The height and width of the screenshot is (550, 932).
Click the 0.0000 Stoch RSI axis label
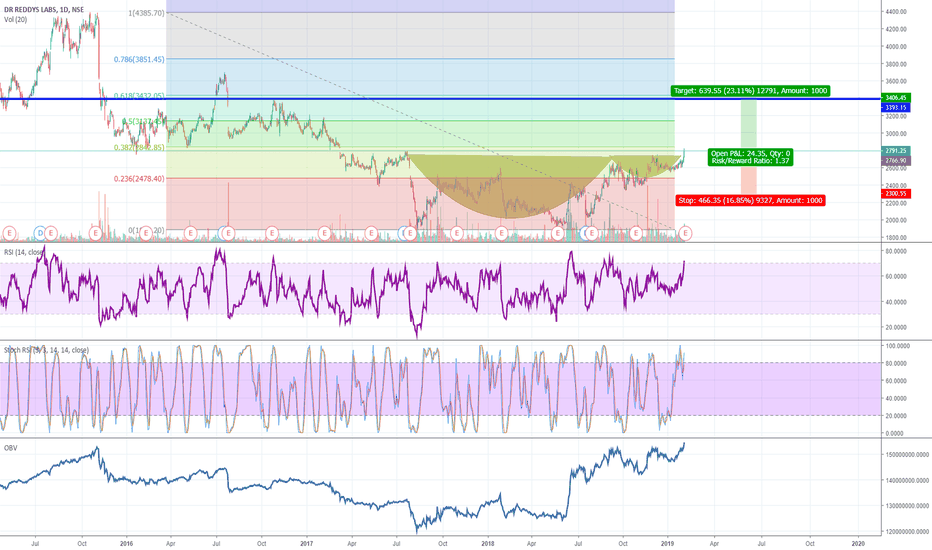click(x=896, y=433)
